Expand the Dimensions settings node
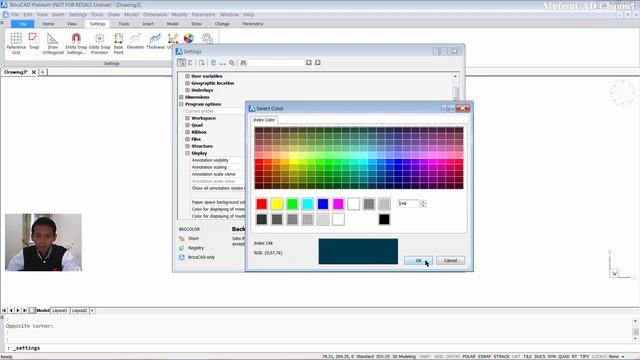The width and height of the screenshot is (640, 360). click(181, 97)
